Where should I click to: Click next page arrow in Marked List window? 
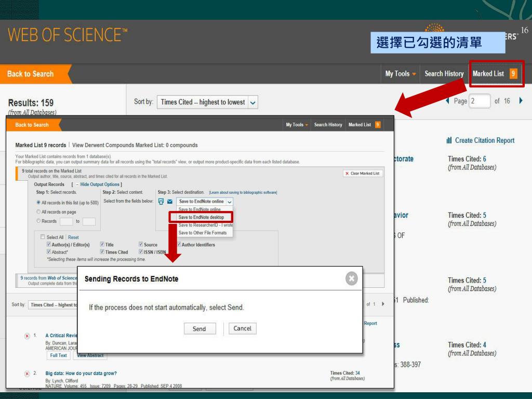pos(383,304)
